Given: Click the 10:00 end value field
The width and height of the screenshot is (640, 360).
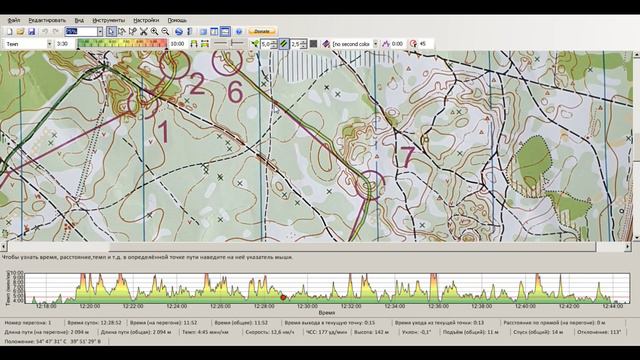Looking at the screenshot, I should tap(177, 44).
